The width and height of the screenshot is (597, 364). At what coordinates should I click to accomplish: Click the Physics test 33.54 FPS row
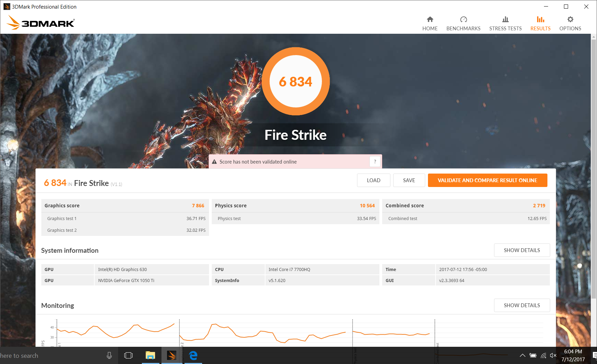click(x=295, y=219)
